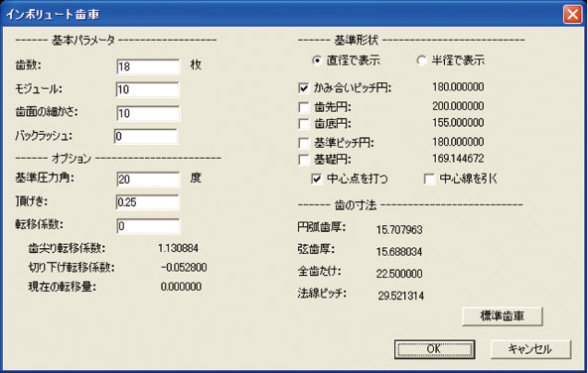Click the 度 unit label
The image size is (588, 373).
pos(196,178)
